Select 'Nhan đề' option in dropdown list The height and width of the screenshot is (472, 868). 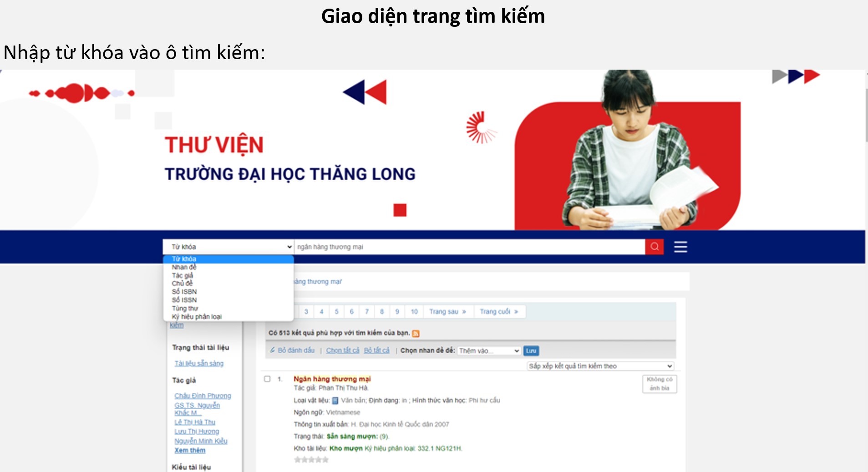(x=228, y=267)
